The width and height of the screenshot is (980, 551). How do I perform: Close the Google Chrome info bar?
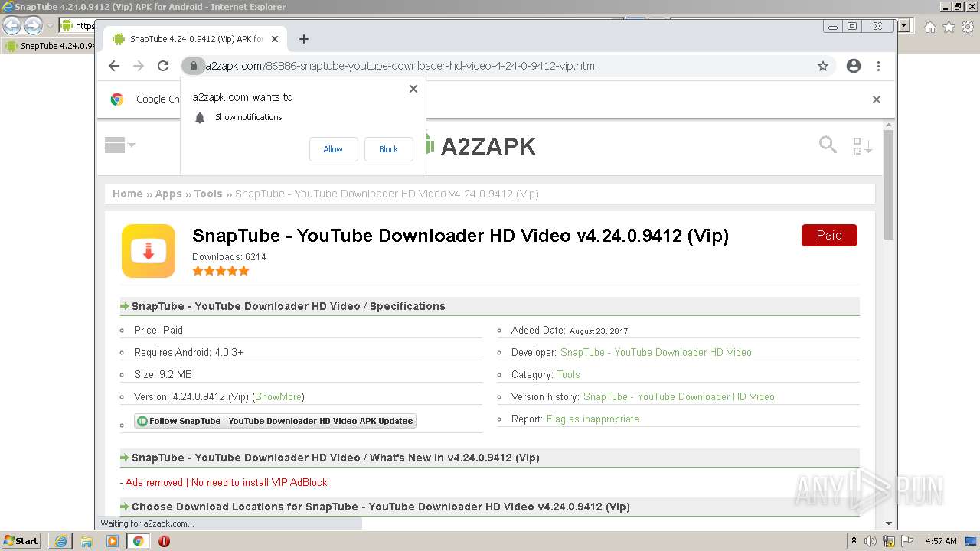point(877,99)
